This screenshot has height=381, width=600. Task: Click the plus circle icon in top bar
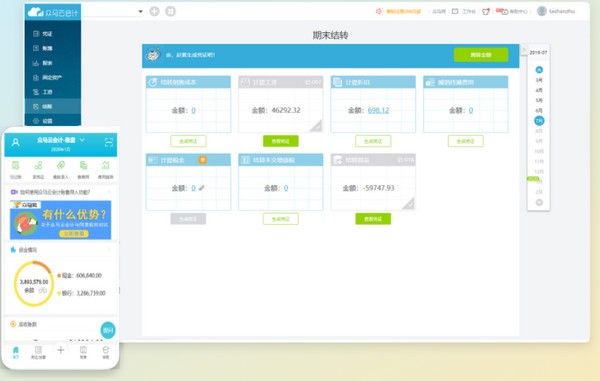(154, 11)
